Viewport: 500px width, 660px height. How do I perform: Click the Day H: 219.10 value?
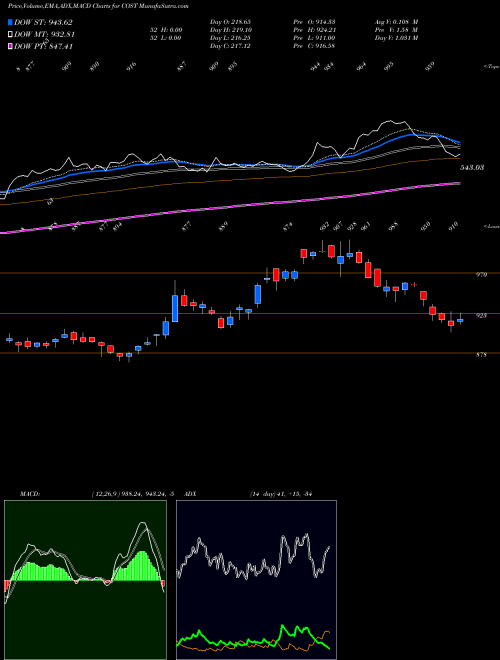231,30
